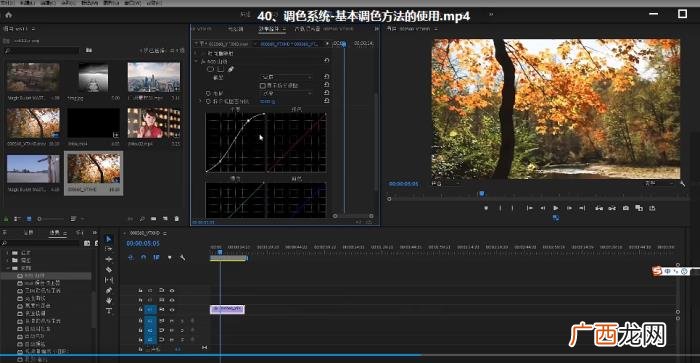Image resolution: width=700 pixels, height=363 pixels.
Task: Switch Project panel to icon view
Action: pyautogui.click(x=29, y=219)
